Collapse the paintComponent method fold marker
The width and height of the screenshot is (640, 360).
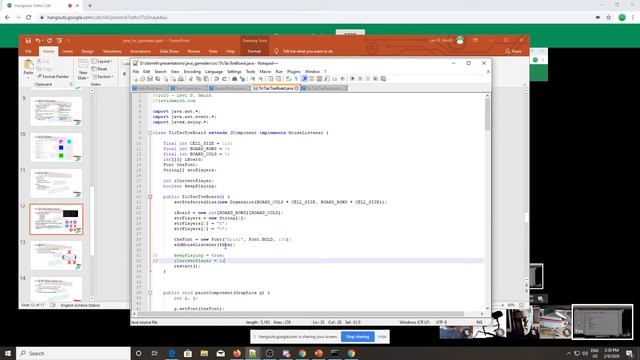coord(150,293)
